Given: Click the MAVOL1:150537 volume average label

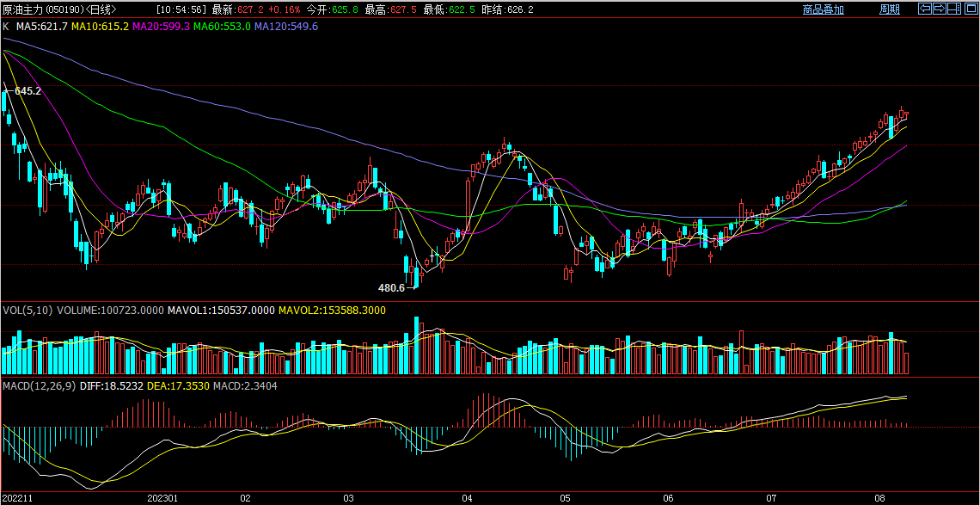Looking at the screenshot, I should tap(221, 310).
